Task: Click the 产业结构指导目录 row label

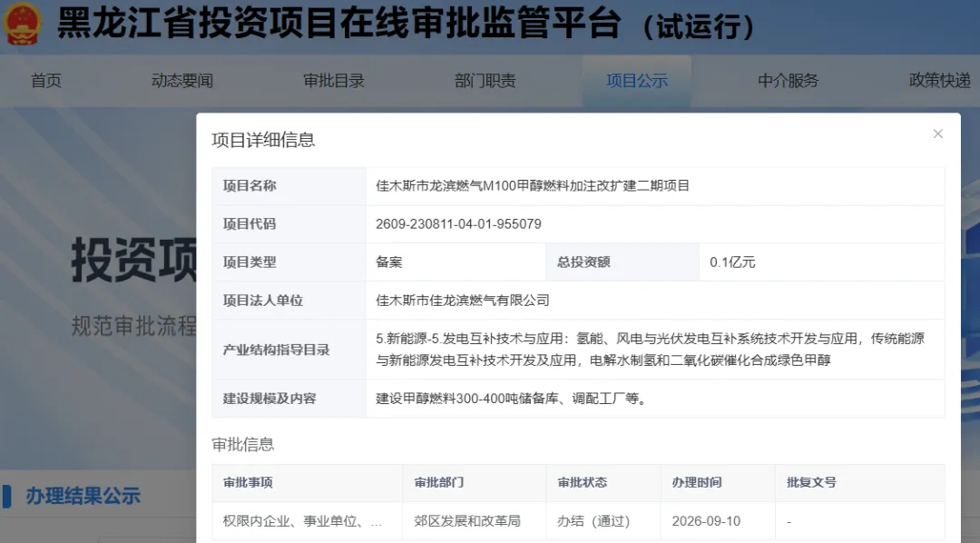Action: point(276,349)
